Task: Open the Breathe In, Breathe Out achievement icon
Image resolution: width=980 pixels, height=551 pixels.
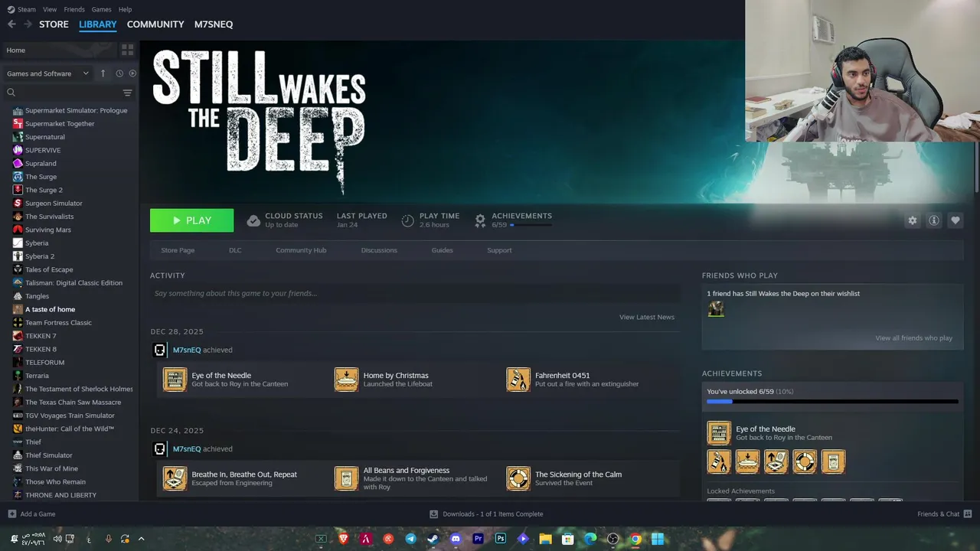Action: click(x=175, y=478)
